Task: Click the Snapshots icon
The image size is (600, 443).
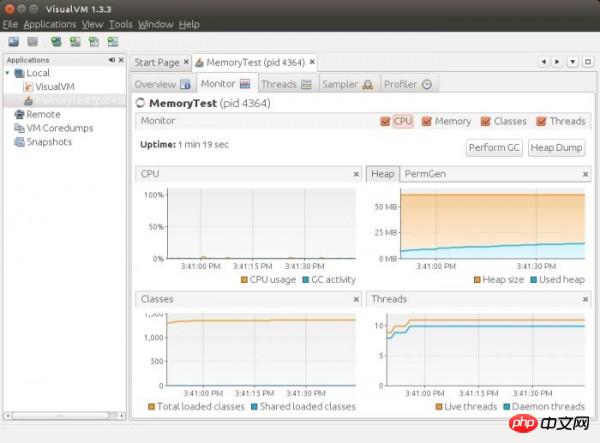Action: 19,142
